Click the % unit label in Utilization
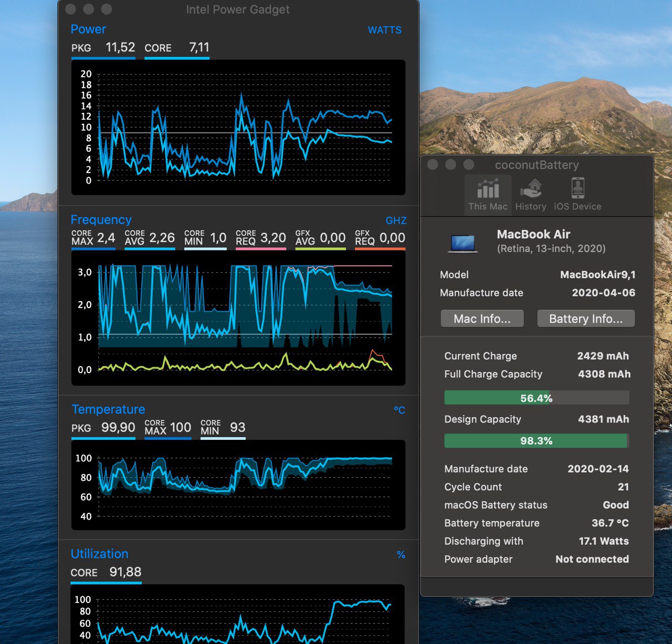Screen dimensions: 672x644 click(x=401, y=554)
